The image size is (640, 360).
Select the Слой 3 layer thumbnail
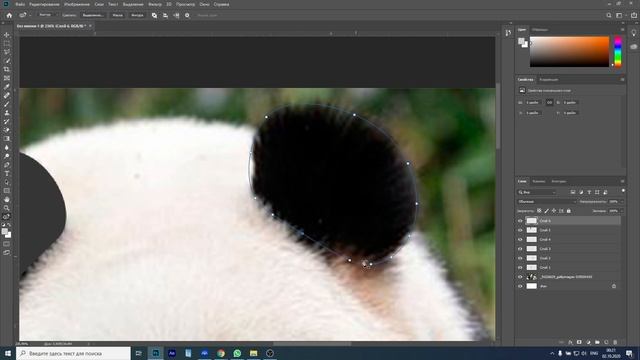pyautogui.click(x=531, y=249)
